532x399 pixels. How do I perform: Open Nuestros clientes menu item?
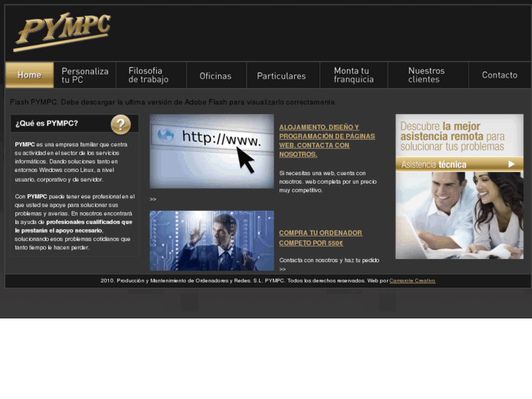pos(428,75)
